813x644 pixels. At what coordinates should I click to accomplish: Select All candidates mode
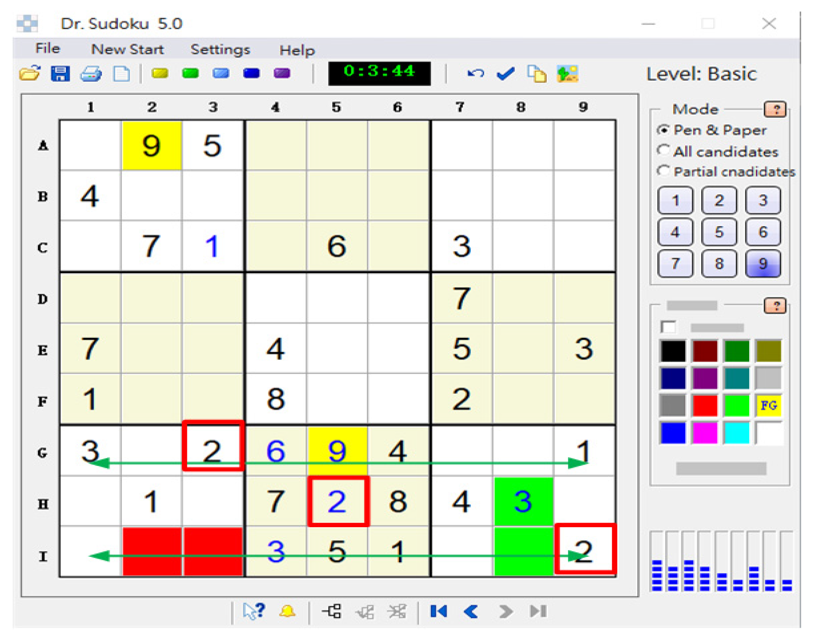tap(663, 151)
